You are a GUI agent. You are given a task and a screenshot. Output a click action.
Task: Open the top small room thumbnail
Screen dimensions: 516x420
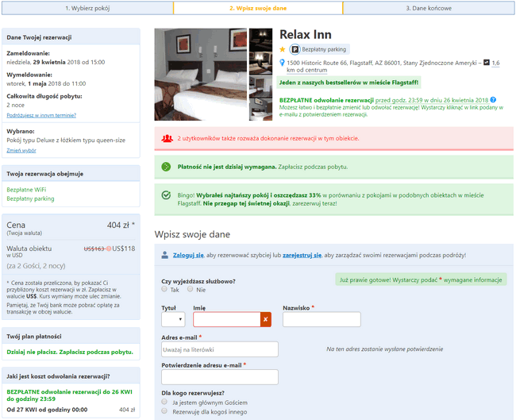coord(260,40)
